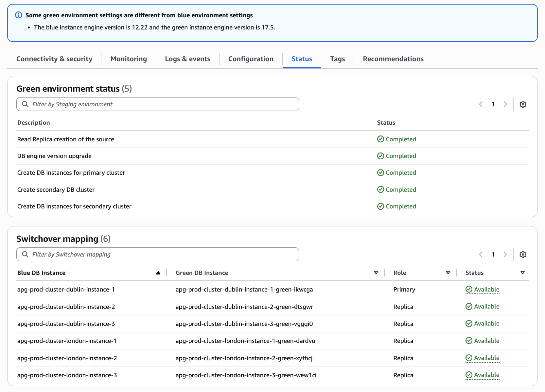Viewport: 545px width, 392px height.
Task: Focus the Filter by Staging environment field
Action: coord(164,104)
